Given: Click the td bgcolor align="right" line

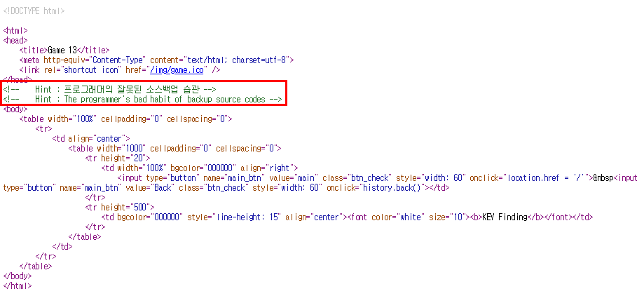Looking at the screenshot, I should point(200,168).
